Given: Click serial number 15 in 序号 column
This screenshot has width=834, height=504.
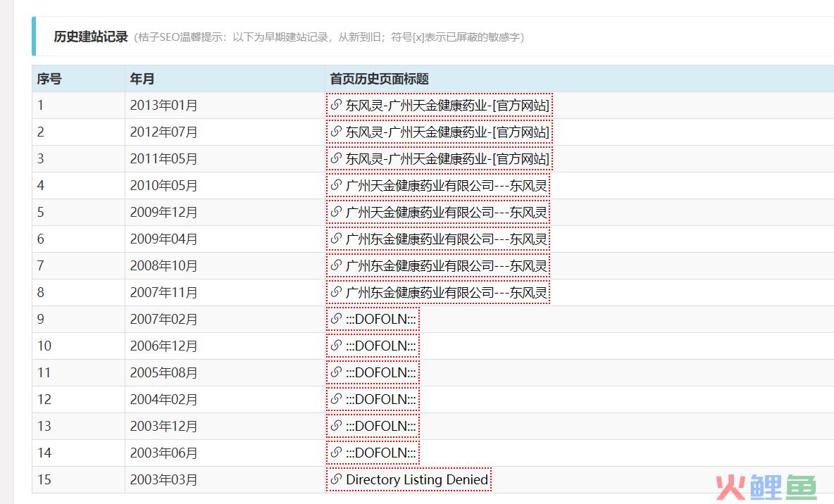Looking at the screenshot, I should click(44, 479).
